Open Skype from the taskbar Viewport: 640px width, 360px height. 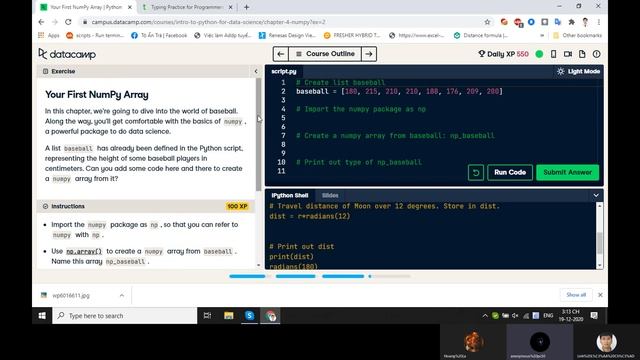point(249,316)
